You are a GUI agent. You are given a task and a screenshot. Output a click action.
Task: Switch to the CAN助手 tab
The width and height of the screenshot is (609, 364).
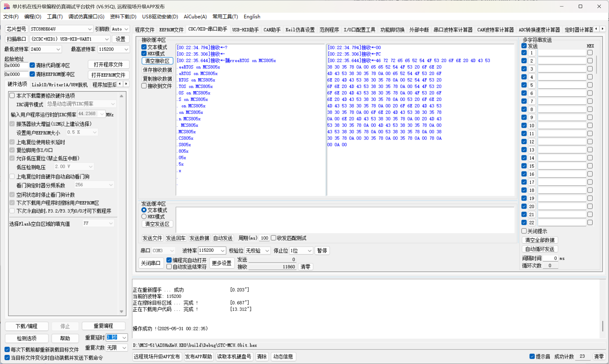tap(272, 30)
